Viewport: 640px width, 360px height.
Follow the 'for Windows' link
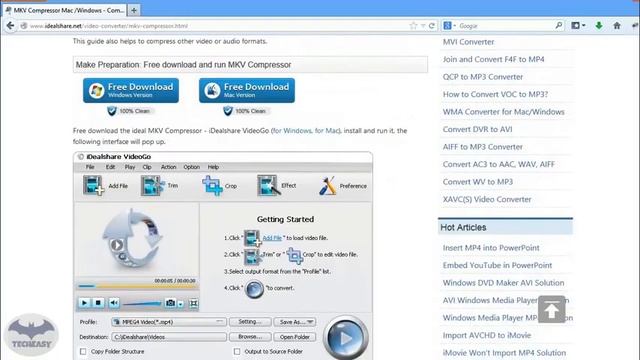point(292,131)
